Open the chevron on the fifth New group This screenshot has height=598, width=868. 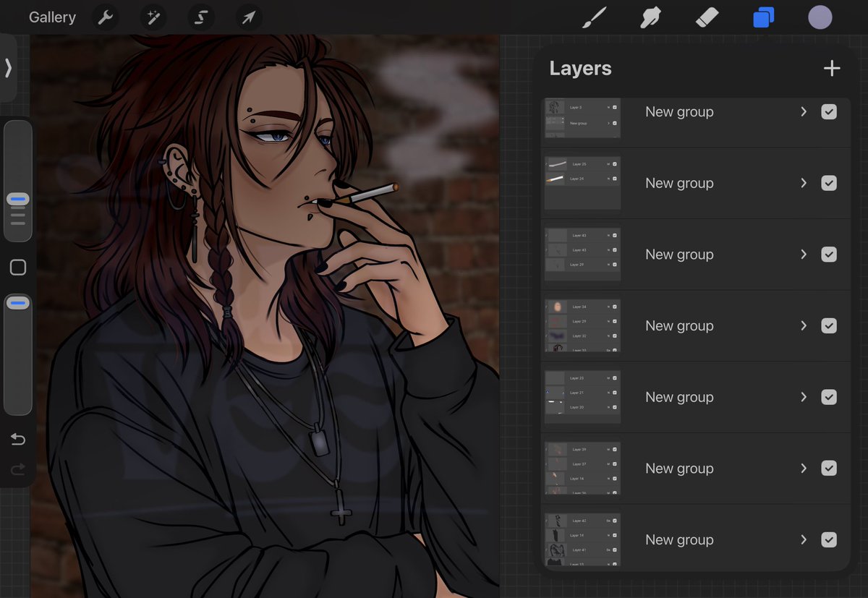tap(803, 396)
